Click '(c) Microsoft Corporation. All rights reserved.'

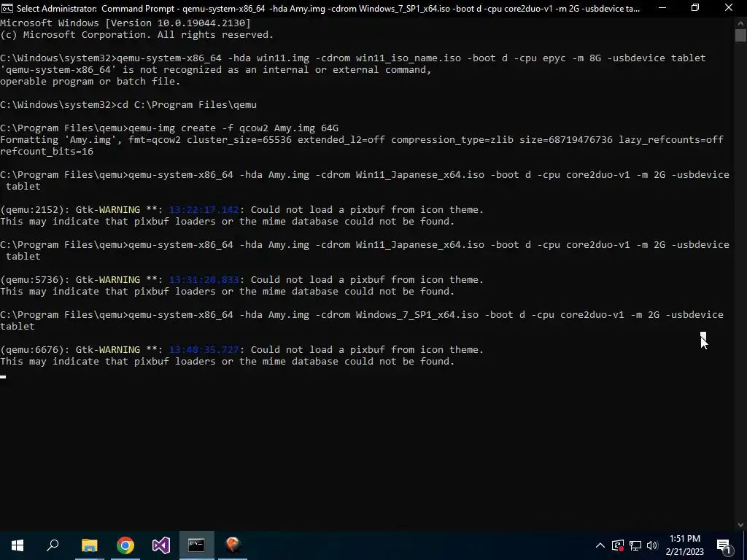136,35
